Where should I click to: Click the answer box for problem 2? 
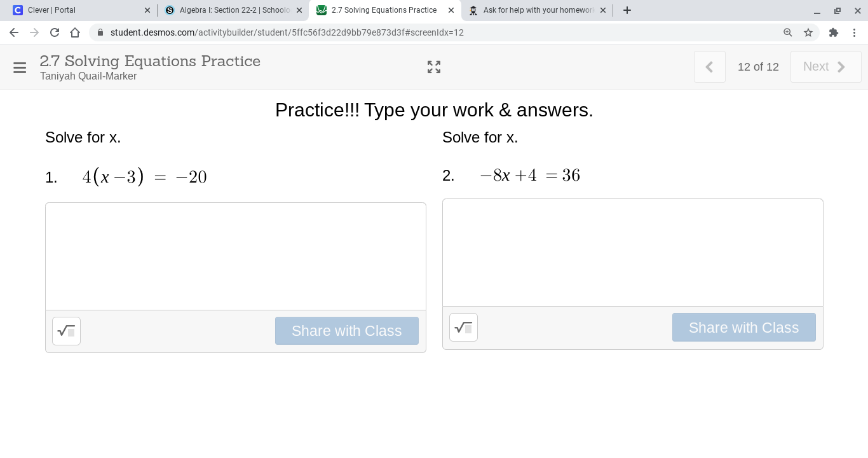(x=633, y=253)
